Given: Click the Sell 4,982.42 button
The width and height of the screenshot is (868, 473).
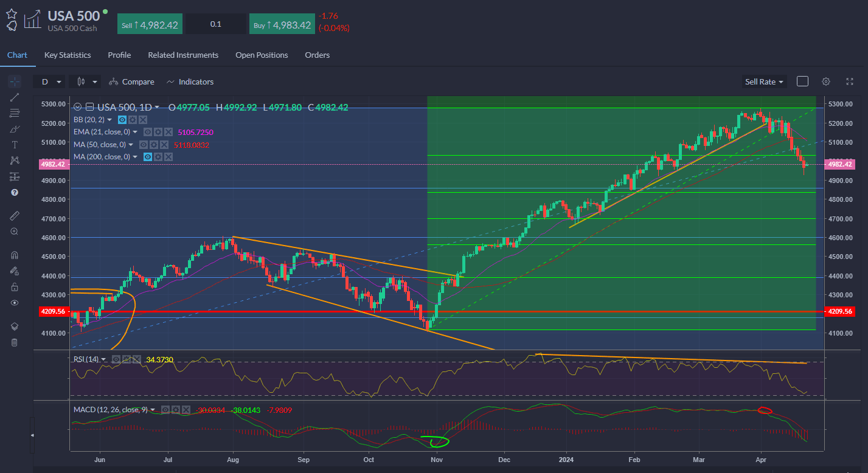Looking at the screenshot, I should (x=150, y=24).
